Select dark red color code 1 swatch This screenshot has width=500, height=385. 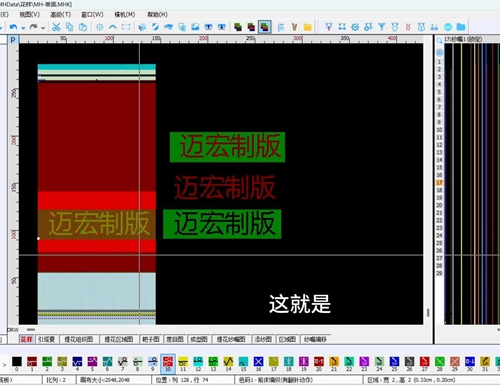click(x=32, y=362)
